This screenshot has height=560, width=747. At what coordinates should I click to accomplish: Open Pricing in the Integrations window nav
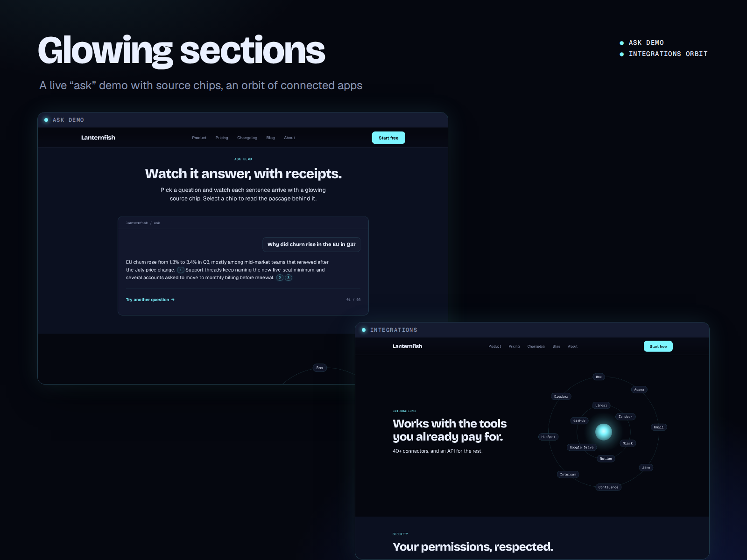pos(514,346)
